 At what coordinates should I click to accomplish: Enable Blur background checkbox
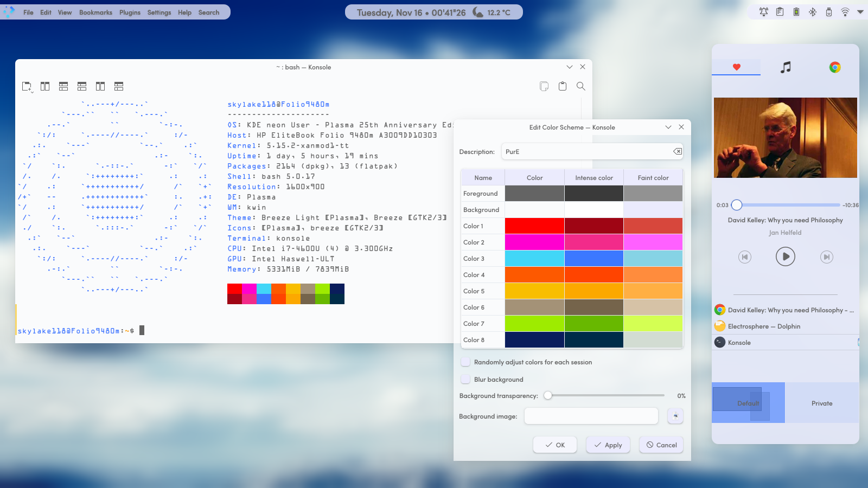(465, 380)
